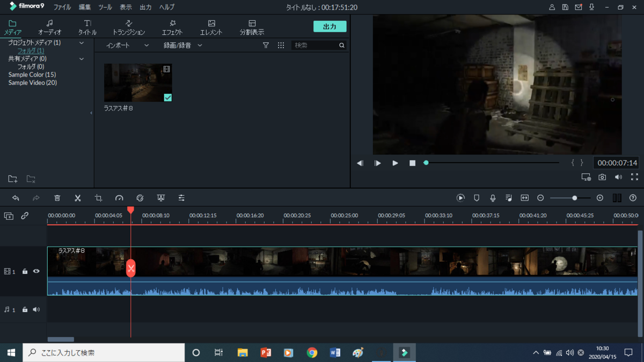Image resolution: width=644 pixels, height=362 pixels.
Task: Switch to the エレメント tab
Action: pyautogui.click(x=211, y=27)
